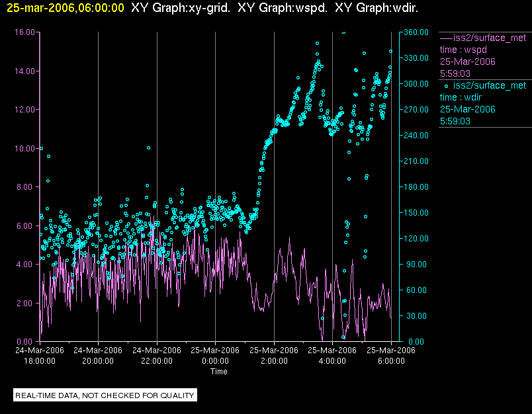Click the cyan circle marker in legend
The height and width of the screenshot is (414, 532).
(x=446, y=85)
